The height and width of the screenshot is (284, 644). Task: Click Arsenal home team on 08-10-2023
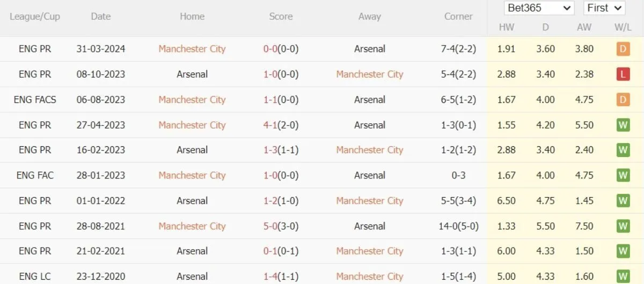coord(192,74)
